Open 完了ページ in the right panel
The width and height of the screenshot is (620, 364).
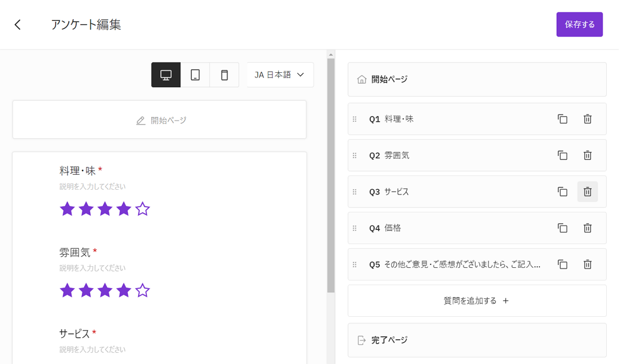tap(477, 340)
